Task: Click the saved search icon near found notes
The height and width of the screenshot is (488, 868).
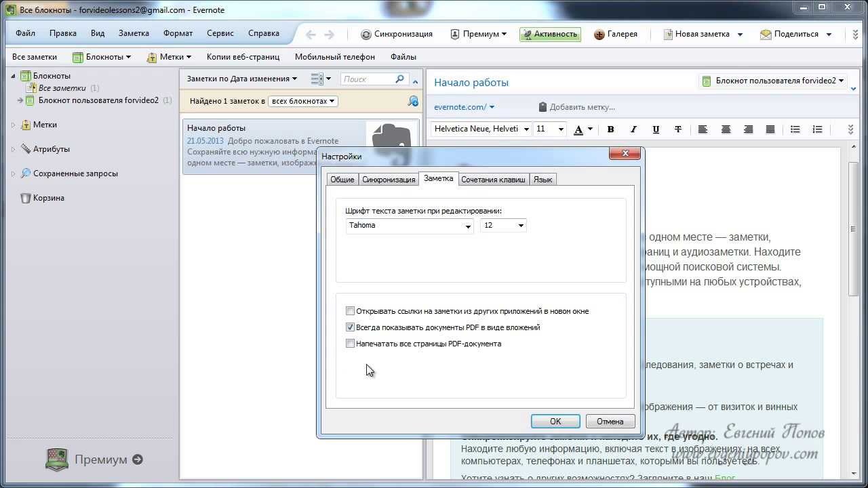Action: coord(413,101)
